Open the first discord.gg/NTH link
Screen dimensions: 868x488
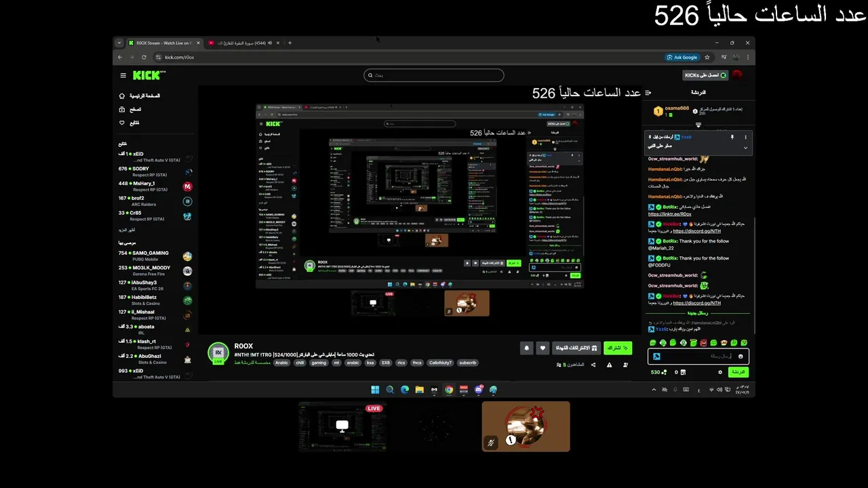(x=697, y=231)
